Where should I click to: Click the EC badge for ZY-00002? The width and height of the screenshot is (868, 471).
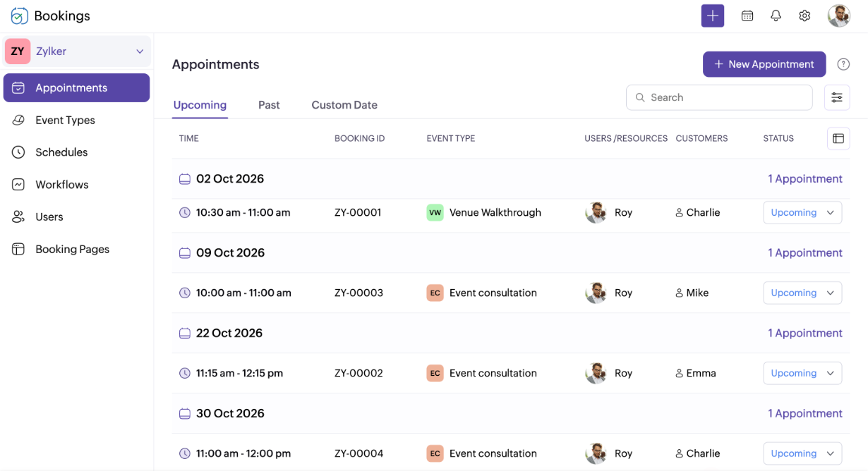pyautogui.click(x=435, y=373)
